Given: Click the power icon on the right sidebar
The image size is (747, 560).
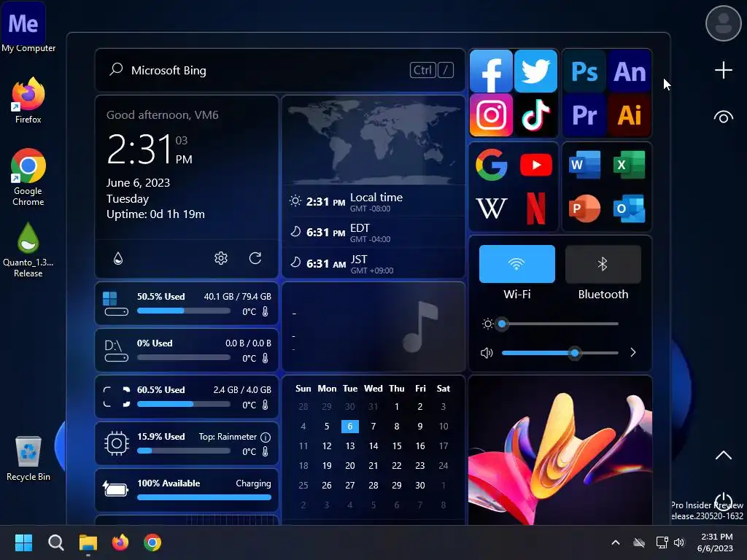Looking at the screenshot, I should [723, 502].
